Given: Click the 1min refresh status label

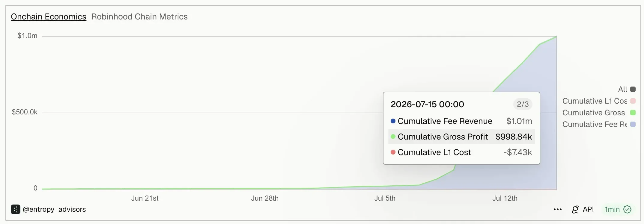Looking at the screenshot, I should (612, 209).
